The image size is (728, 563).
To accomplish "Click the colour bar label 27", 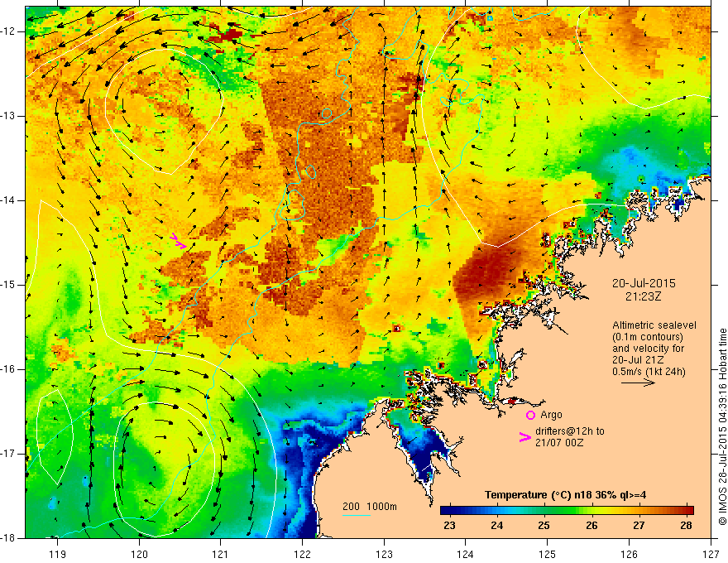I will coord(639,526).
